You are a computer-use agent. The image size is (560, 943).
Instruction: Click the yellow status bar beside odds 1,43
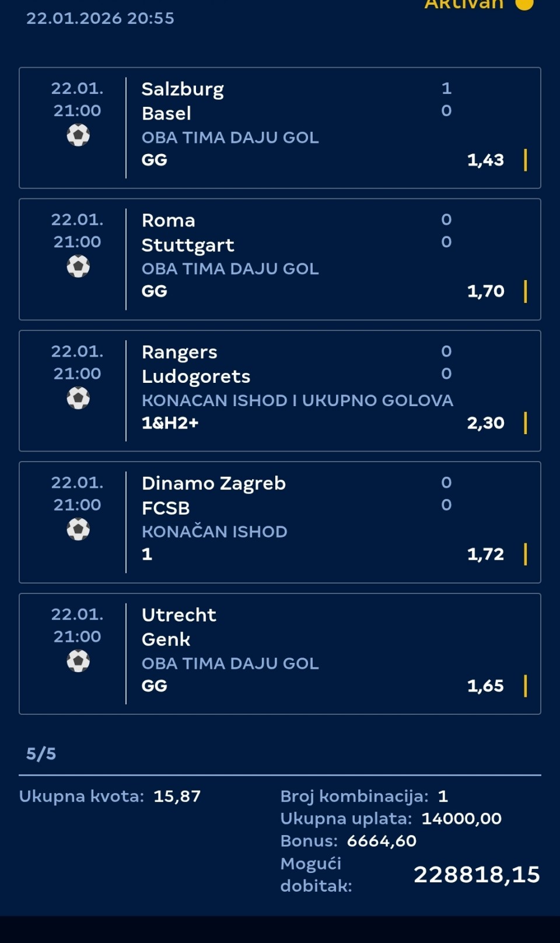(526, 160)
